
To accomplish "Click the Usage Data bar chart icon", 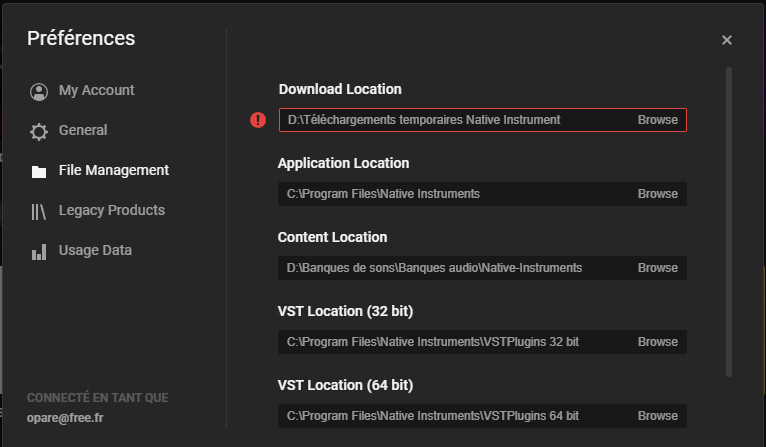I will click(39, 251).
